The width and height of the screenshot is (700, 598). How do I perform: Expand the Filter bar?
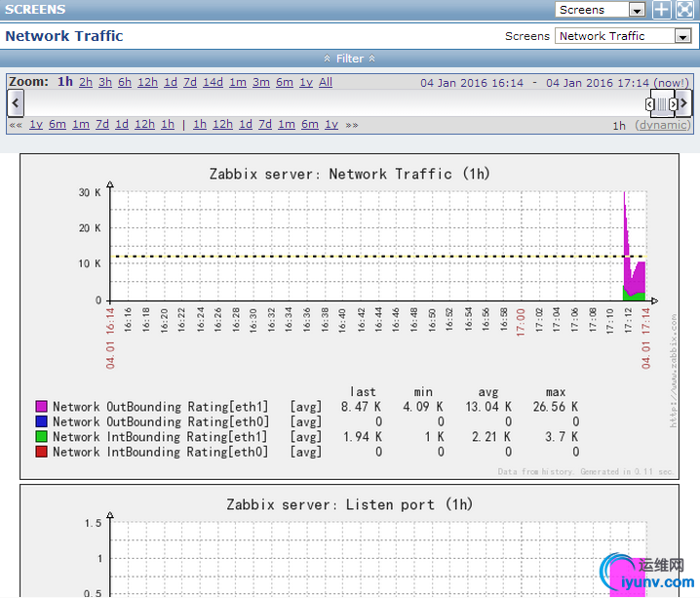tap(350, 59)
